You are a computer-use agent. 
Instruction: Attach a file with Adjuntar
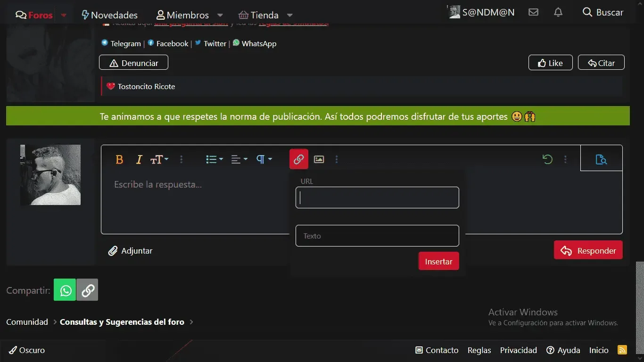[131, 251]
